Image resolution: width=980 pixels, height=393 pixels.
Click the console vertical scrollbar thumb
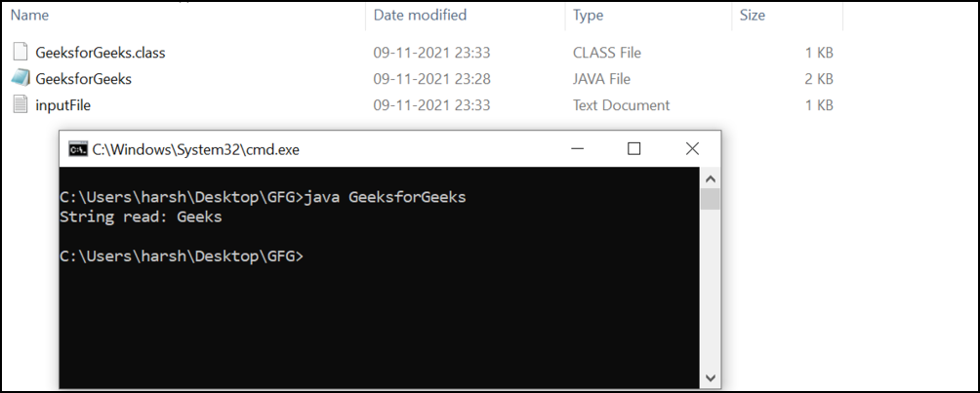pyautogui.click(x=712, y=200)
